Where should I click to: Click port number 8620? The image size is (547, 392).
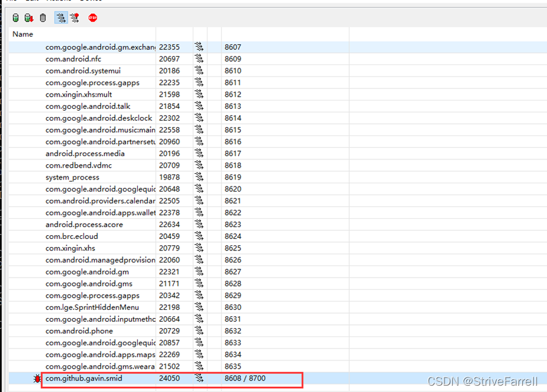coord(233,189)
